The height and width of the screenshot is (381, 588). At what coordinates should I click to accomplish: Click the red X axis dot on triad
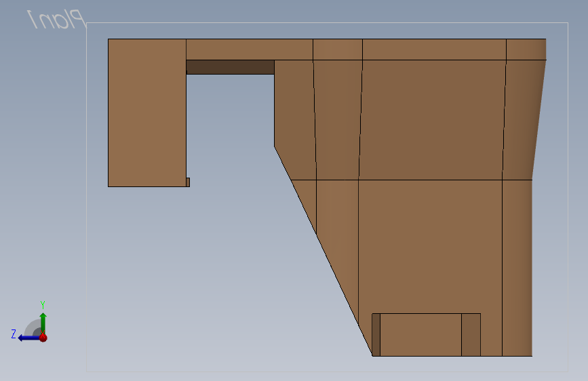(43, 338)
